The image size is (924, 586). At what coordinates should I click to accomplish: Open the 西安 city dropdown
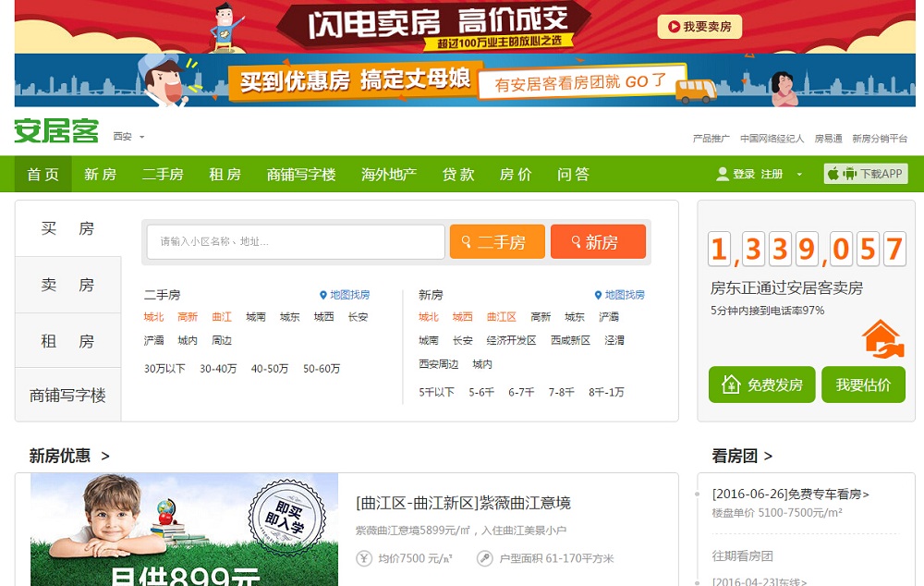(128, 136)
